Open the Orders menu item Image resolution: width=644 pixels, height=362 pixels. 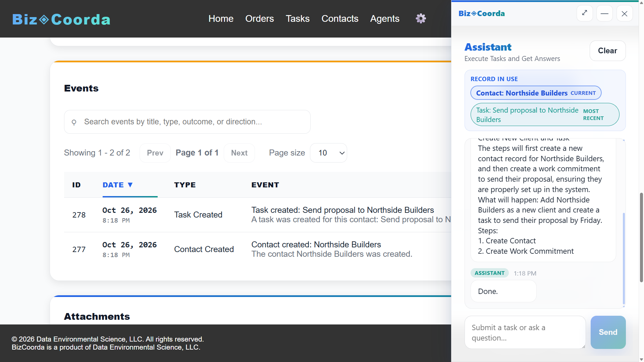pyautogui.click(x=259, y=18)
